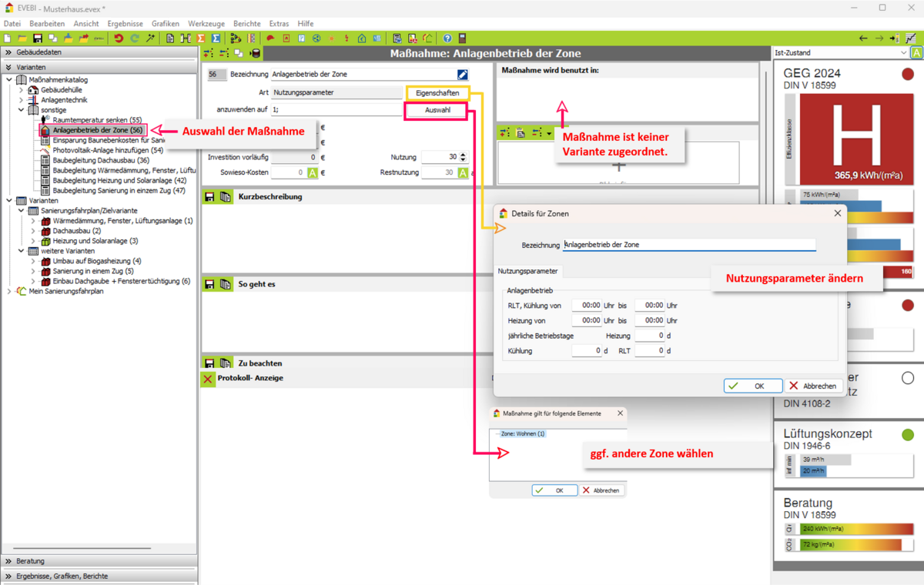Click the save icon next to Kurzbeschreibung
This screenshot has width=924, height=585.
tap(209, 197)
